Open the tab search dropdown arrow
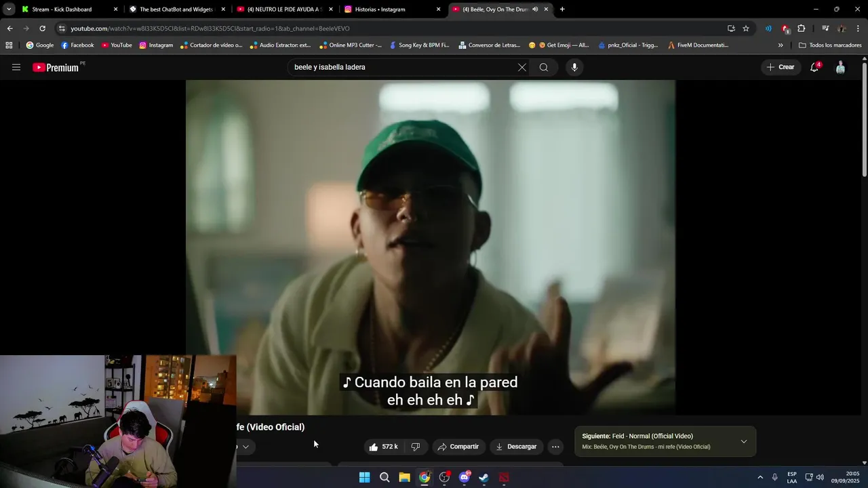Screen dimensions: 868x488 9,9
